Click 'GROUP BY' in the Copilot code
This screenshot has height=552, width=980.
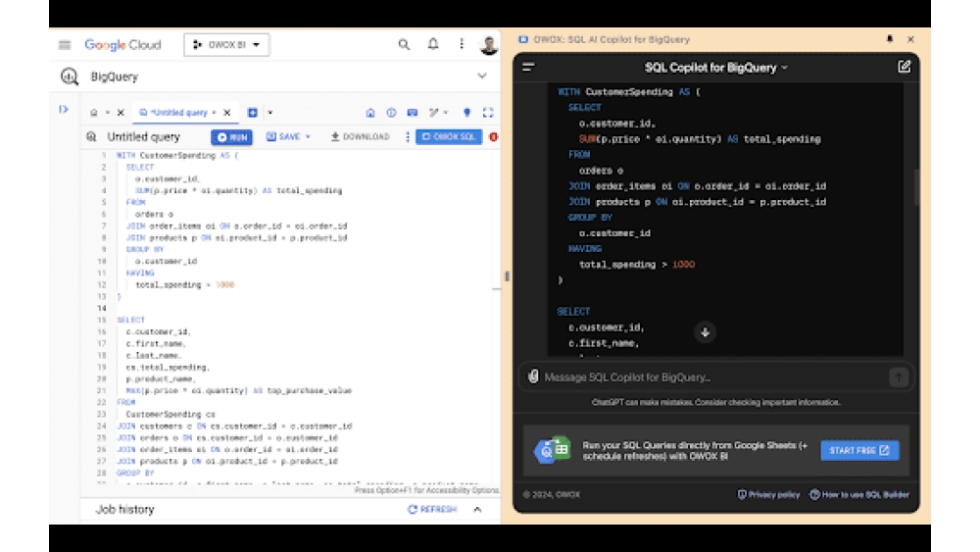tap(590, 217)
